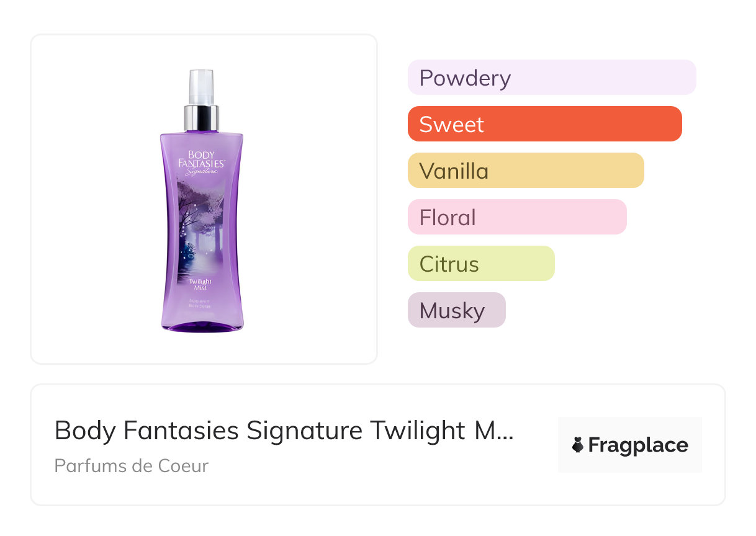
Task: Choose the pink Floral accord bar
Action: click(516, 217)
